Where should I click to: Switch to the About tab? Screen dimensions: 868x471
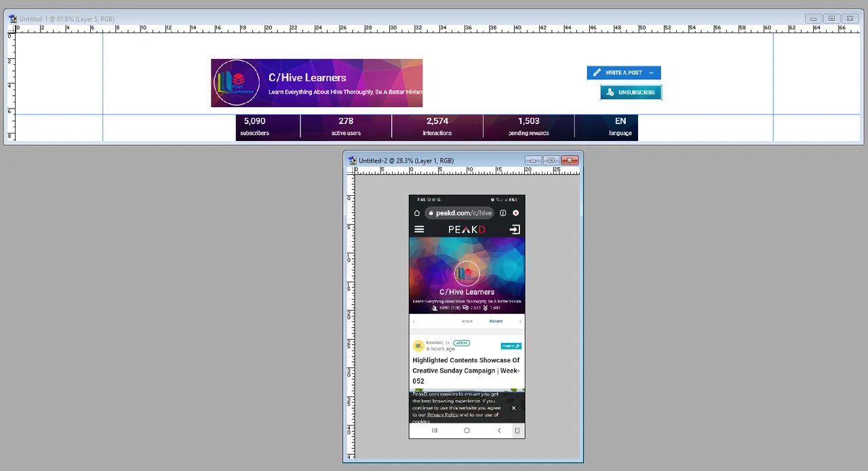pyautogui.click(x=467, y=321)
